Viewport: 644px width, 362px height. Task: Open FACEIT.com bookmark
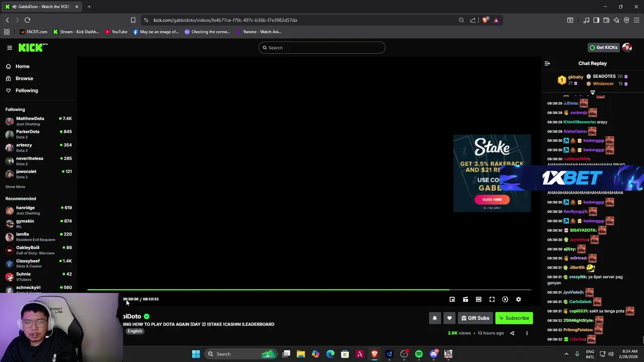point(33,32)
